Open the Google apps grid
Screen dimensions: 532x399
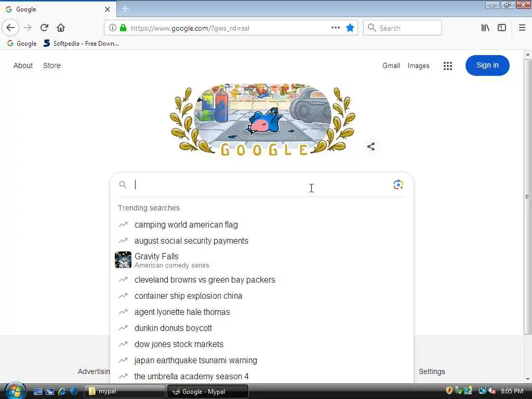click(448, 66)
